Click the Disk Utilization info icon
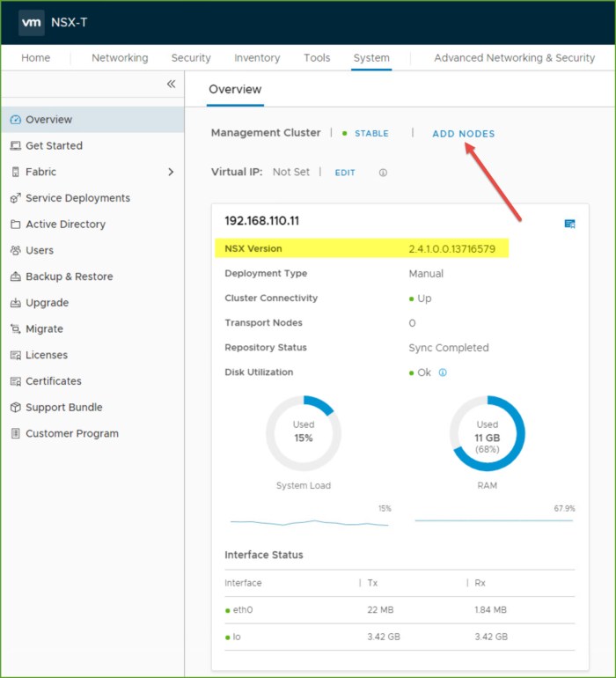 point(443,372)
